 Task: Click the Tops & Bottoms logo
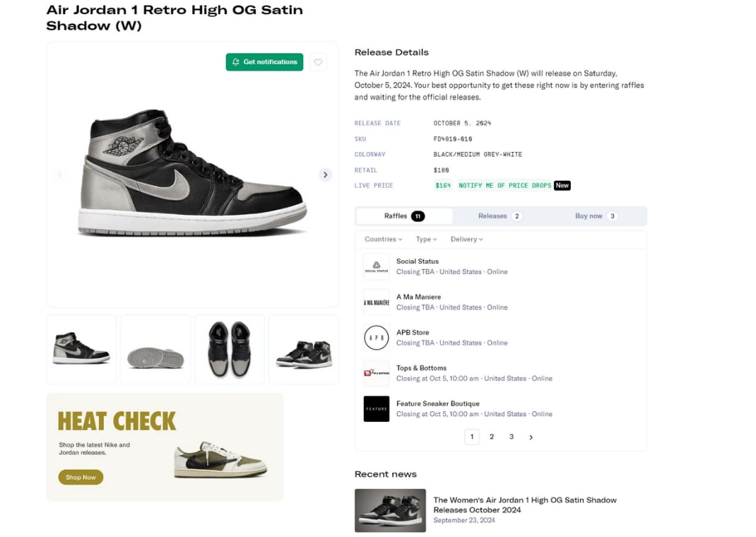tap(376, 373)
